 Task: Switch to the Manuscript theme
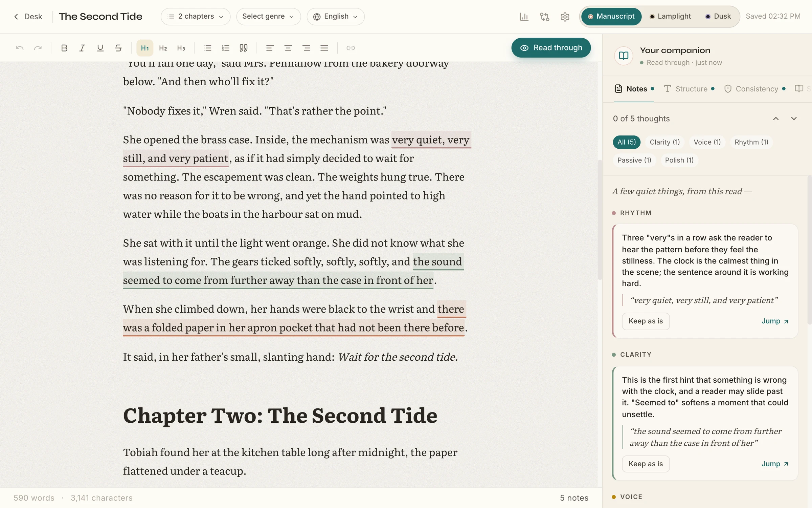(x=611, y=17)
